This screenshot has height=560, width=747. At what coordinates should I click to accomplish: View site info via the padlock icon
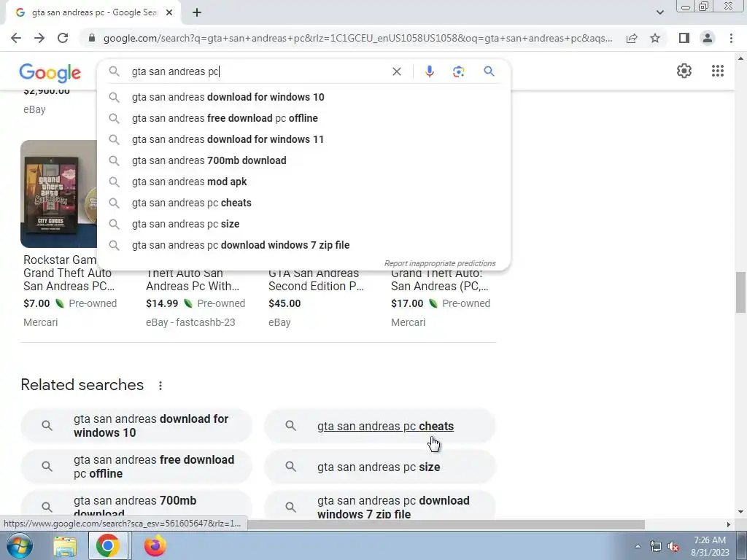click(92, 38)
